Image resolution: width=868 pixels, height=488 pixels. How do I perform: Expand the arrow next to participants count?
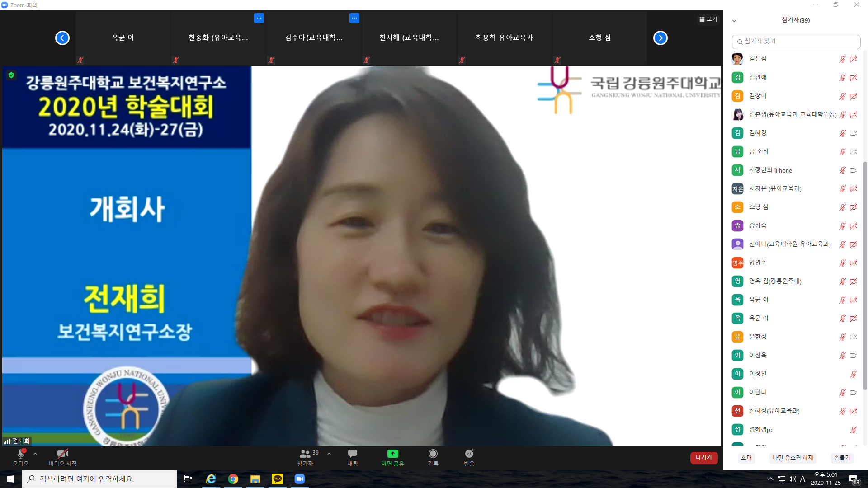click(329, 454)
